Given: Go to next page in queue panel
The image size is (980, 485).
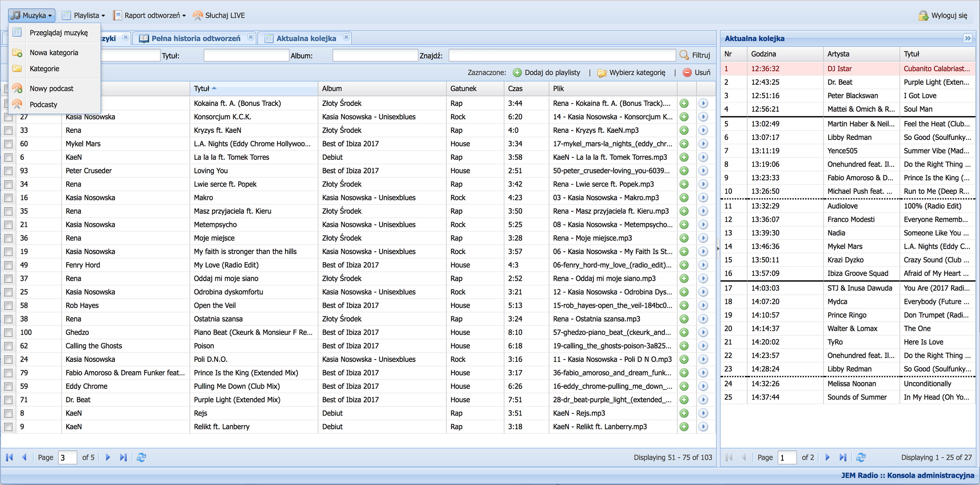Looking at the screenshot, I should click(x=828, y=457).
